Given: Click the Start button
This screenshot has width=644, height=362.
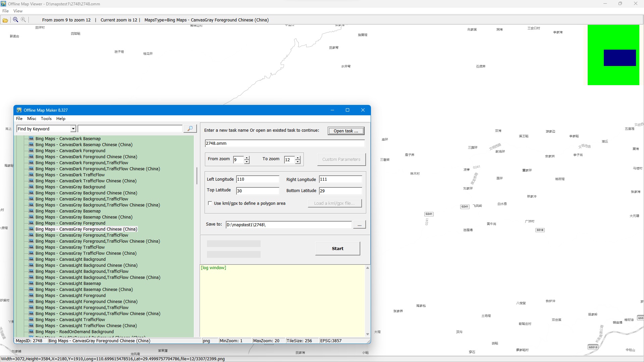Looking at the screenshot, I should [337, 248].
